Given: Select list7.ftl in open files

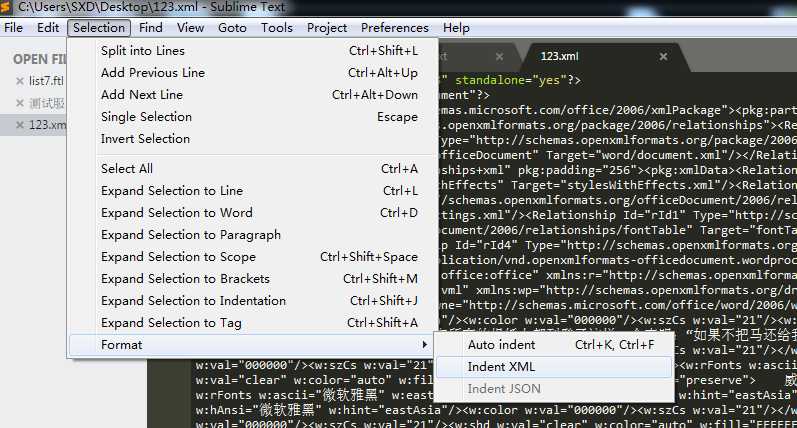Looking at the screenshot, I should point(46,81).
